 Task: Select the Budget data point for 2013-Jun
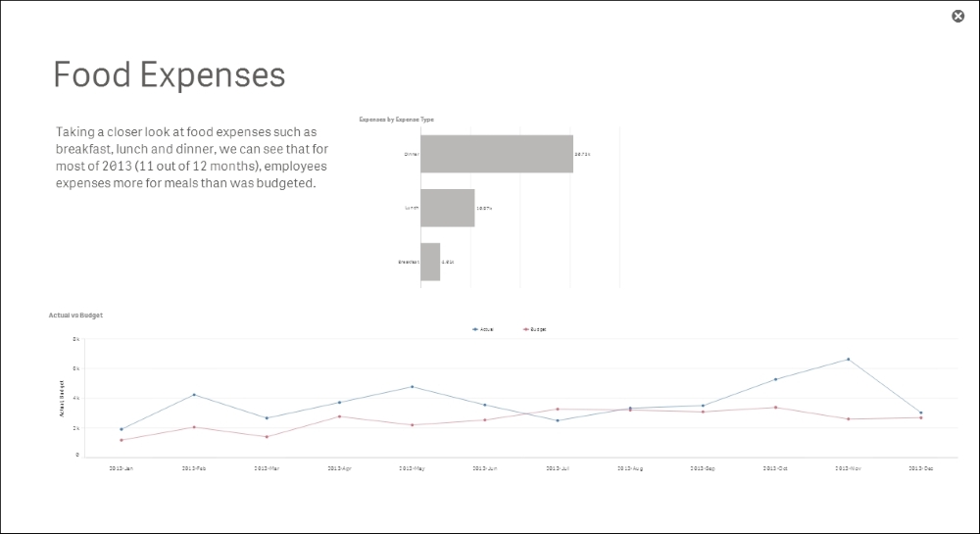(x=484, y=419)
